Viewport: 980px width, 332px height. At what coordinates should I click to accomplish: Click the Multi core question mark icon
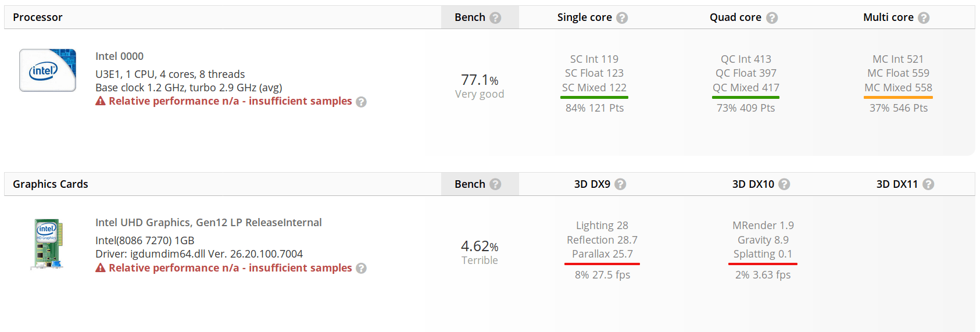tap(924, 17)
